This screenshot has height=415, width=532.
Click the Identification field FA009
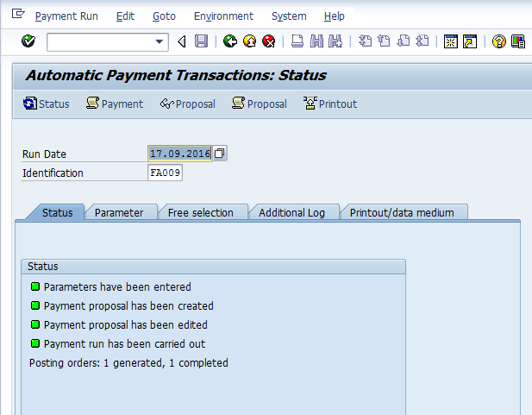point(166,173)
